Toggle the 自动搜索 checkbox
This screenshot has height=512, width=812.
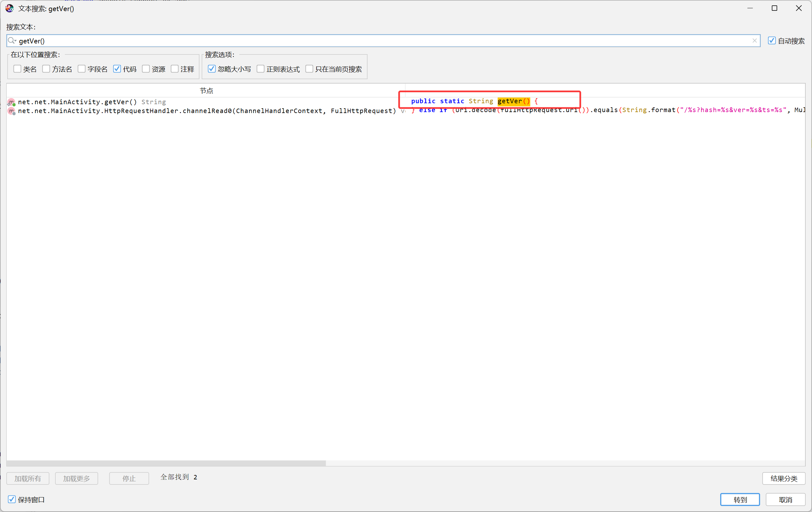[771, 41]
